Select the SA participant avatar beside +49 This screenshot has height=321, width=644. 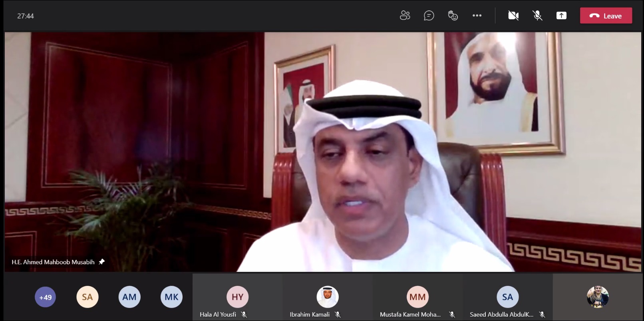pos(87,297)
